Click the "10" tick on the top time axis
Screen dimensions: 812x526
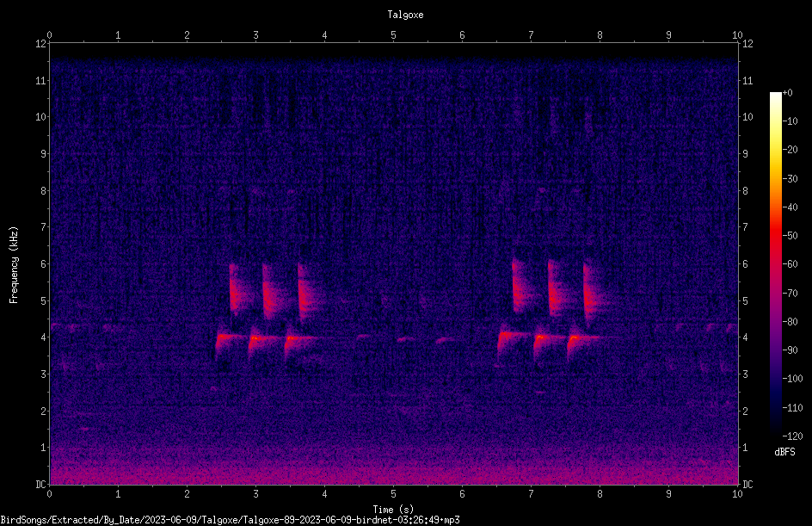[737, 35]
